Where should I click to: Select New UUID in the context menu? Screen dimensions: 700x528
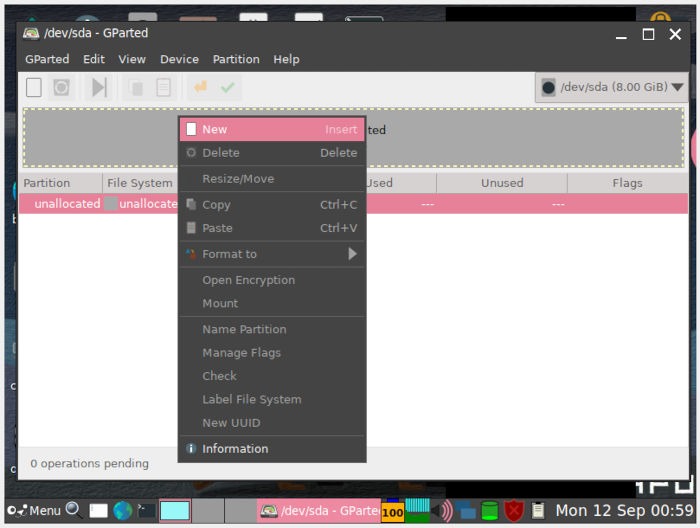tap(272, 423)
